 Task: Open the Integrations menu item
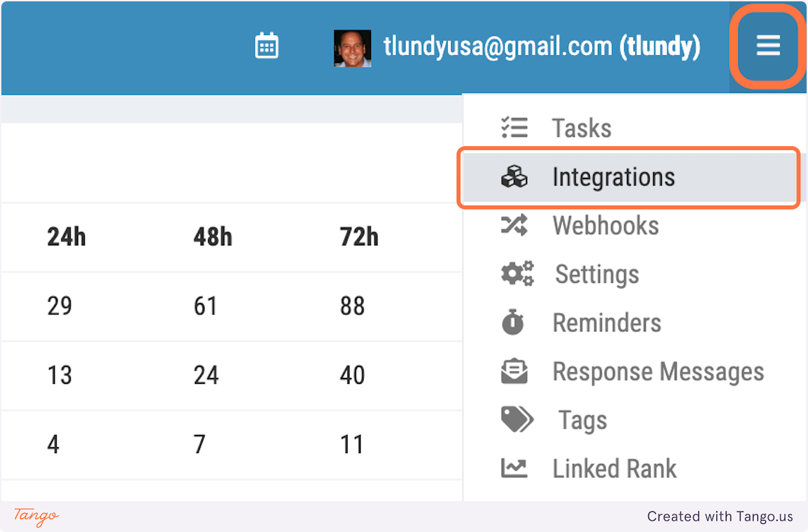click(x=613, y=177)
